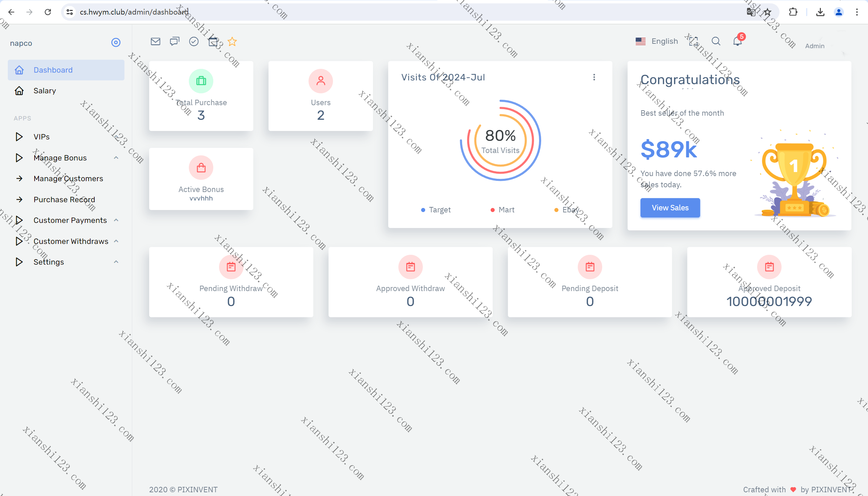The height and width of the screenshot is (496, 868).
Task: Click the orange Ebay legend dot
Action: pos(556,210)
